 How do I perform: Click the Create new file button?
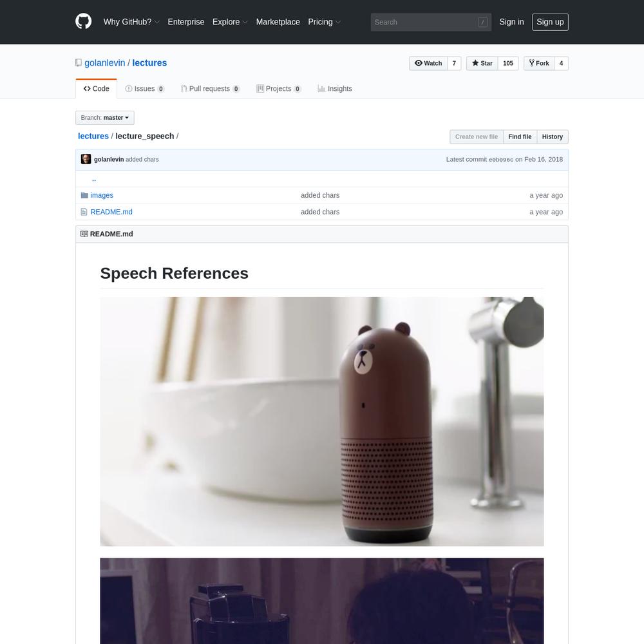pyautogui.click(x=477, y=137)
